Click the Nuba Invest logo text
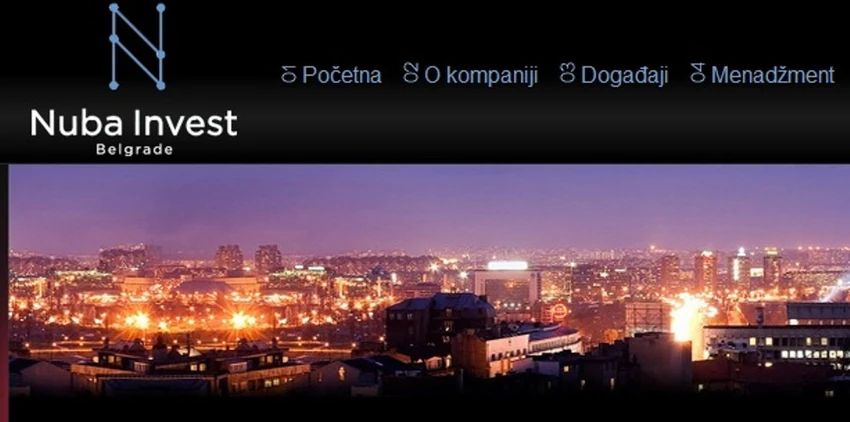 [133, 123]
